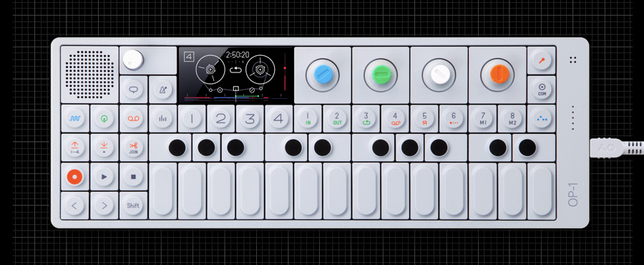Open the COM button

(x=542, y=89)
